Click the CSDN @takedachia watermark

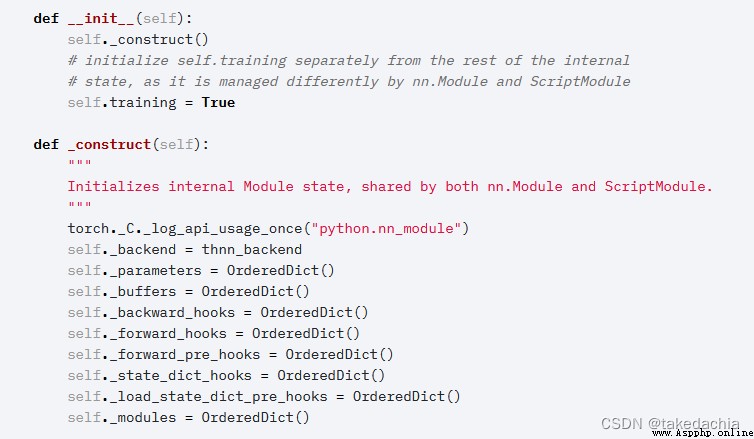coord(670,423)
